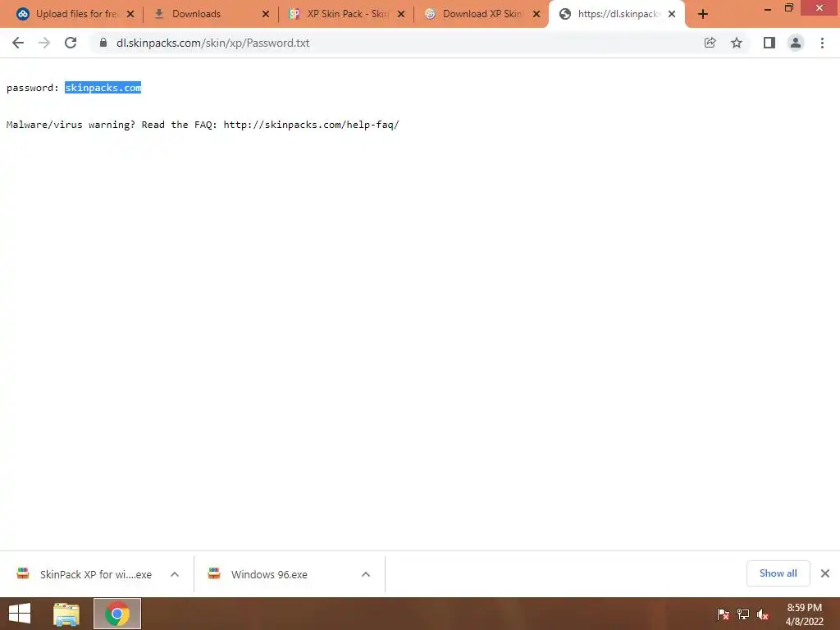Restore down the Chrome window

tap(789, 8)
